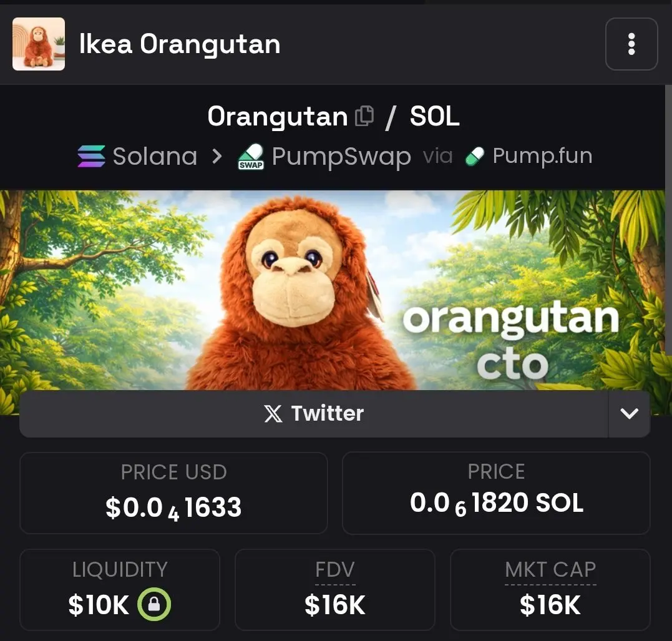Expand the socials dropdown chevron
This screenshot has width=672, height=641.
629,414
